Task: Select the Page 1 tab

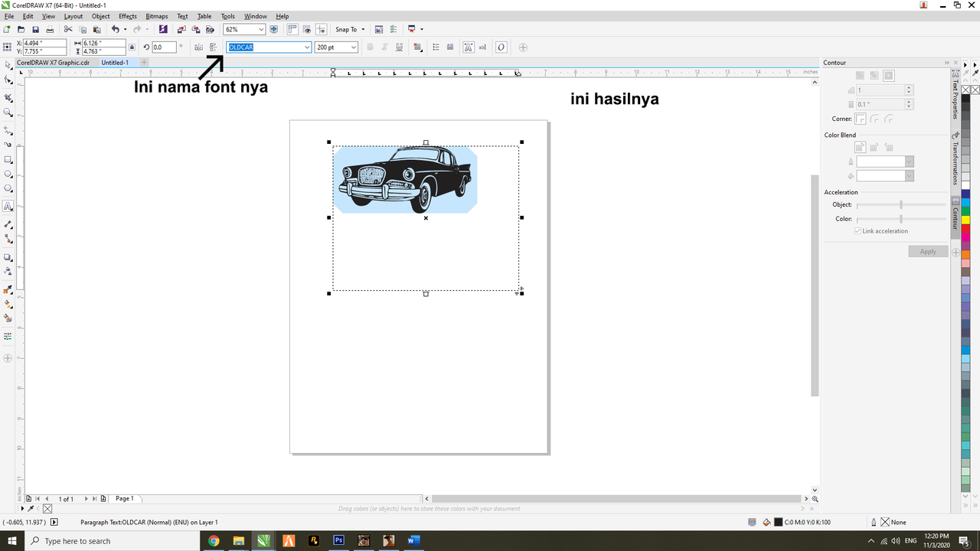Action: click(x=125, y=498)
